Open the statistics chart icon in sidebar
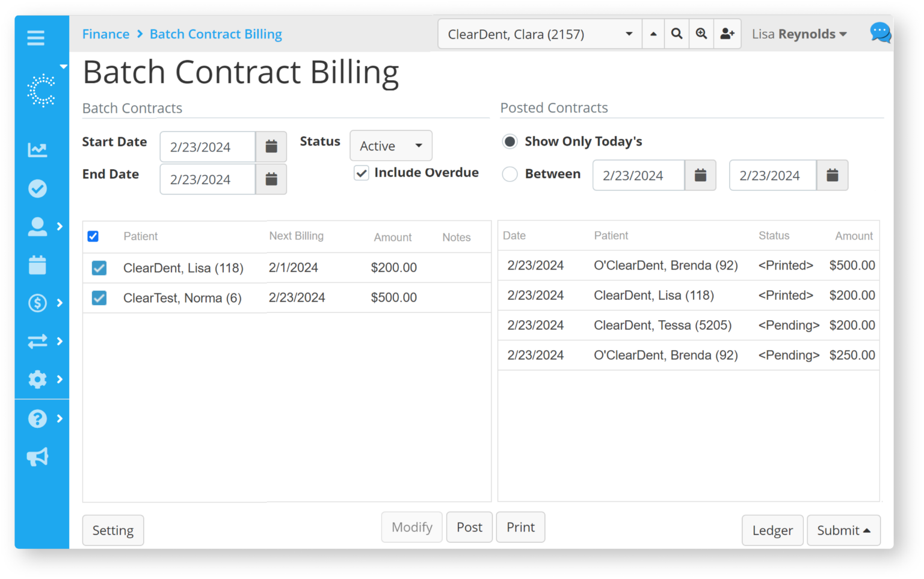Viewport: 924px width, 579px height. click(37, 150)
